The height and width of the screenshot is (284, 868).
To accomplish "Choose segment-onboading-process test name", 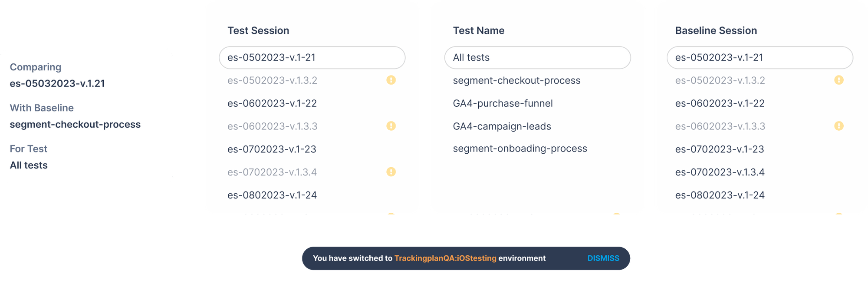I will pos(520,148).
